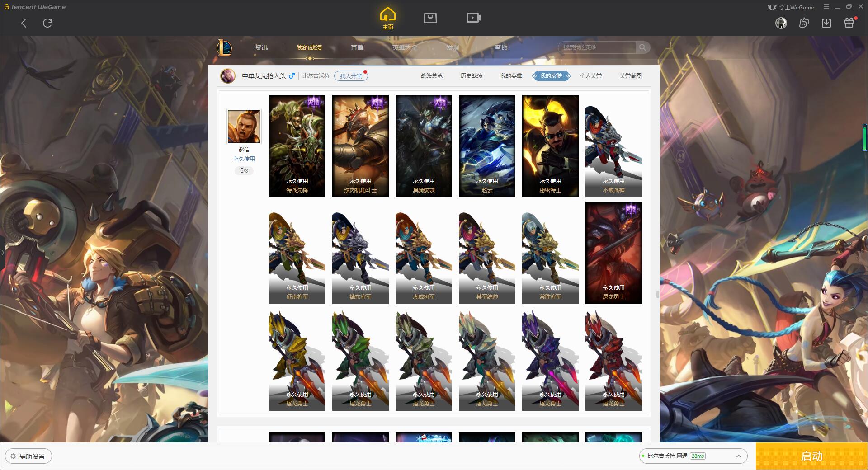
Task: Open the store bag icon
Action: (x=430, y=18)
